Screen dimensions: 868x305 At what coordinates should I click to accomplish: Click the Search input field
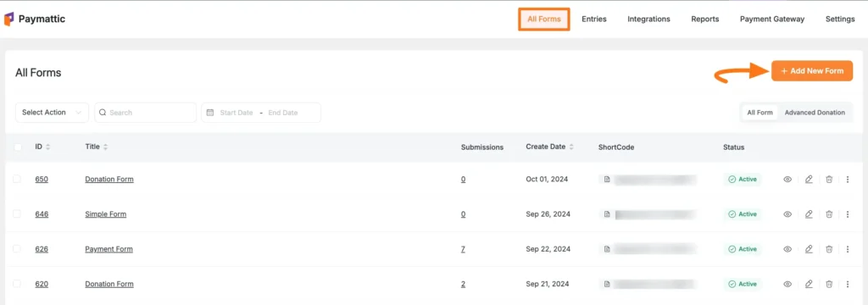[x=146, y=113]
